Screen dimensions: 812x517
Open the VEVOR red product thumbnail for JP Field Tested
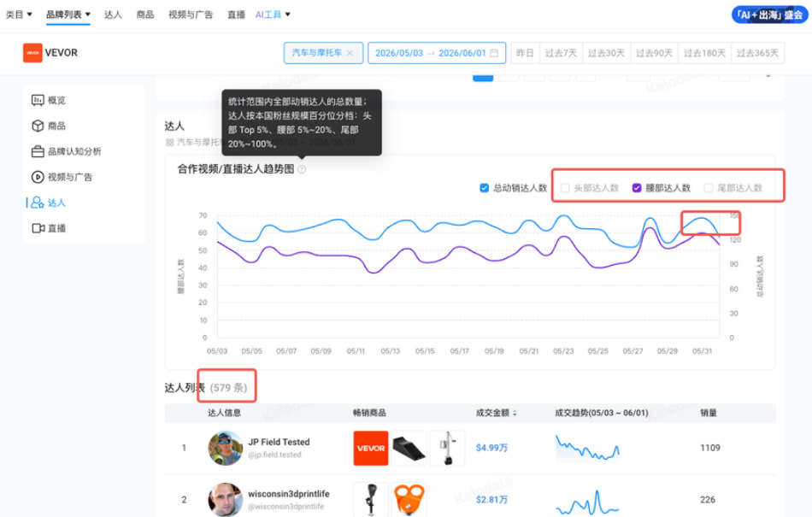pyautogui.click(x=371, y=448)
